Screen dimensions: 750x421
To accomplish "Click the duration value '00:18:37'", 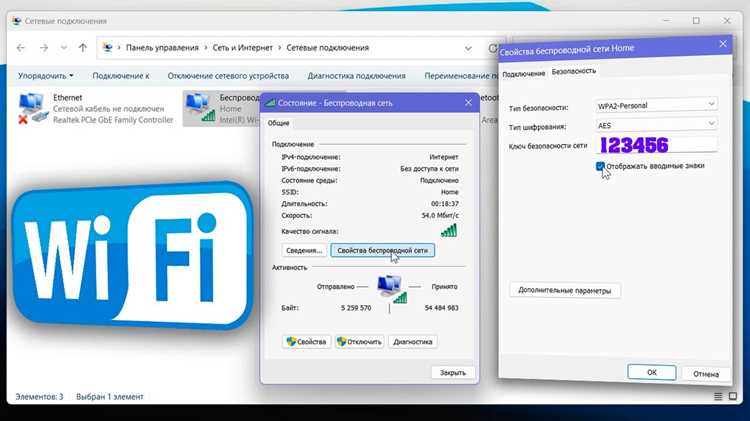I will click(x=445, y=204).
